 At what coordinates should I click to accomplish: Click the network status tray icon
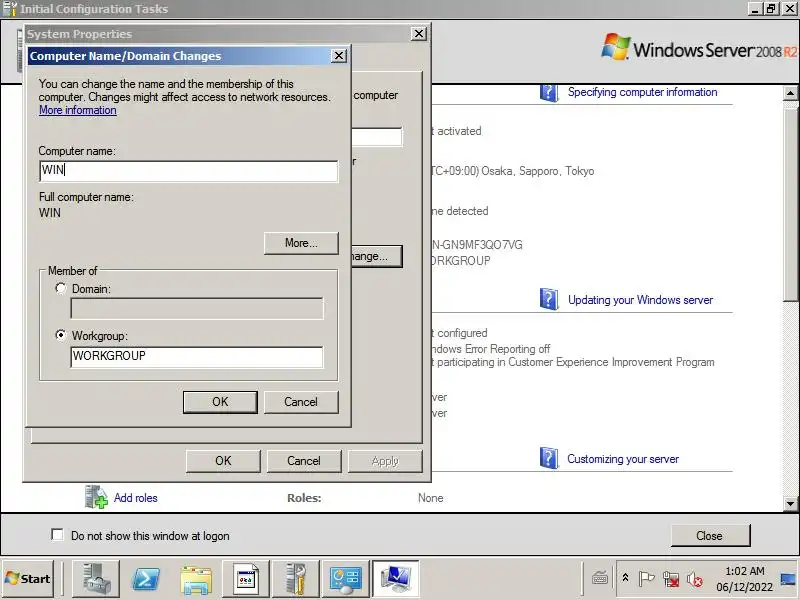click(x=671, y=579)
